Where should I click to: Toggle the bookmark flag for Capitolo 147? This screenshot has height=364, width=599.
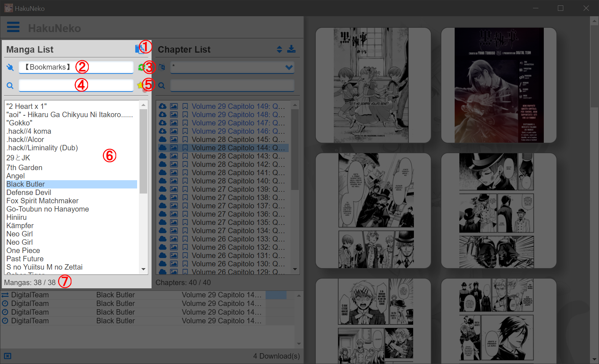pyautogui.click(x=185, y=123)
